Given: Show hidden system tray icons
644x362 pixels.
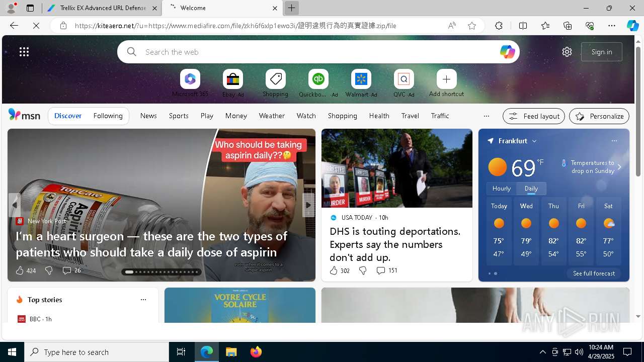Looking at the screenshot, I should tap(542, 352).
